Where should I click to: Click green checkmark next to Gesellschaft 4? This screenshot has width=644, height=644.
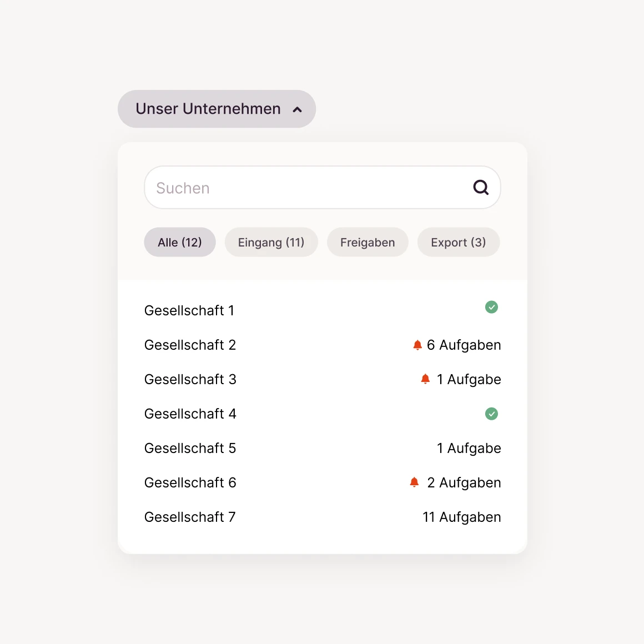pos(491,414)
